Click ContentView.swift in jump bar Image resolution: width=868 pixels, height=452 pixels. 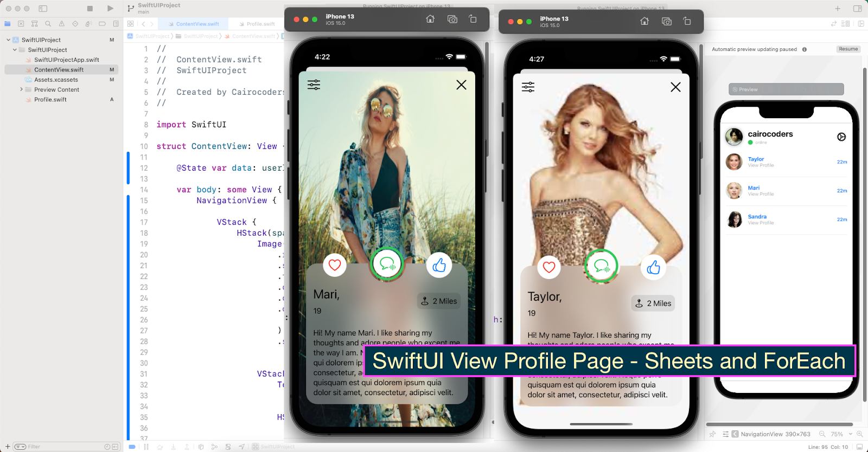(x=250, y=36)
